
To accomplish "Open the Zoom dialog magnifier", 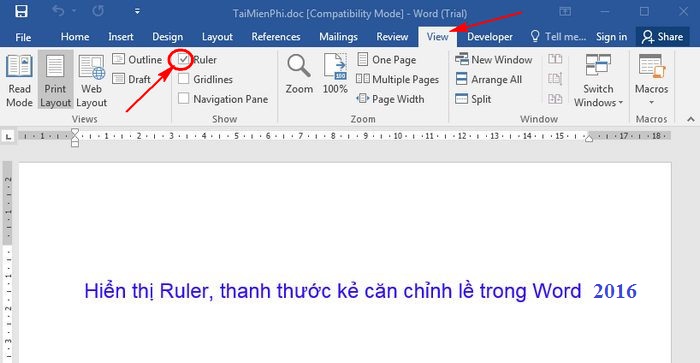I will tap(299, 74).
